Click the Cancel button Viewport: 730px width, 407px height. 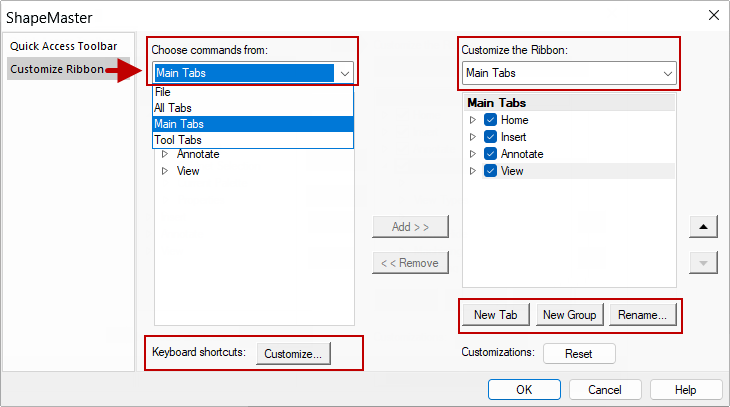pyautogui.click(x=605, y=389)
